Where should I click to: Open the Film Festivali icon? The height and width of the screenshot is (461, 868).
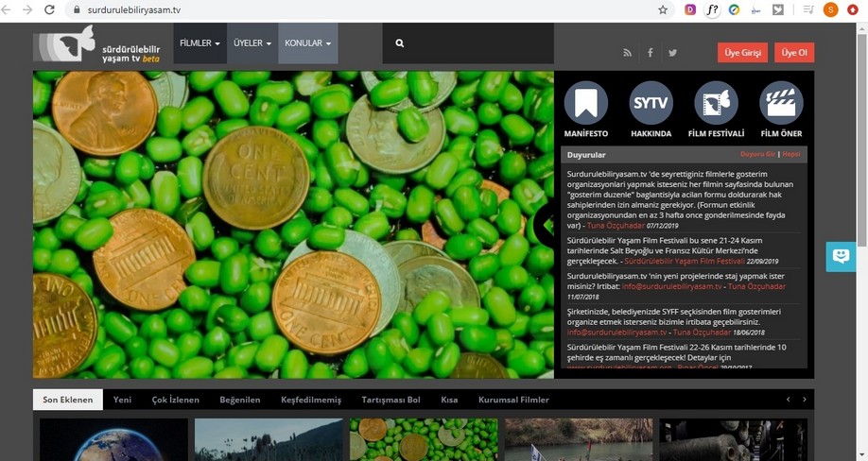716,103
